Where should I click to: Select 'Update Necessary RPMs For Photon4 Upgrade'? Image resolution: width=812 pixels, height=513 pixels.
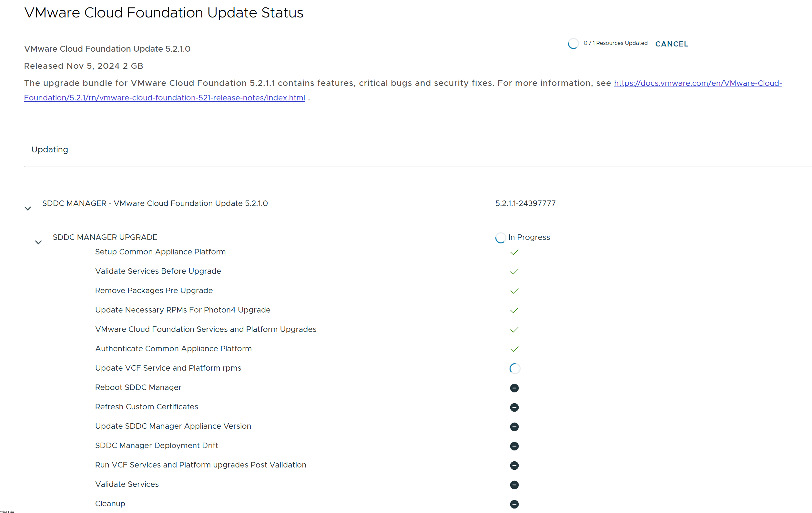182,310
